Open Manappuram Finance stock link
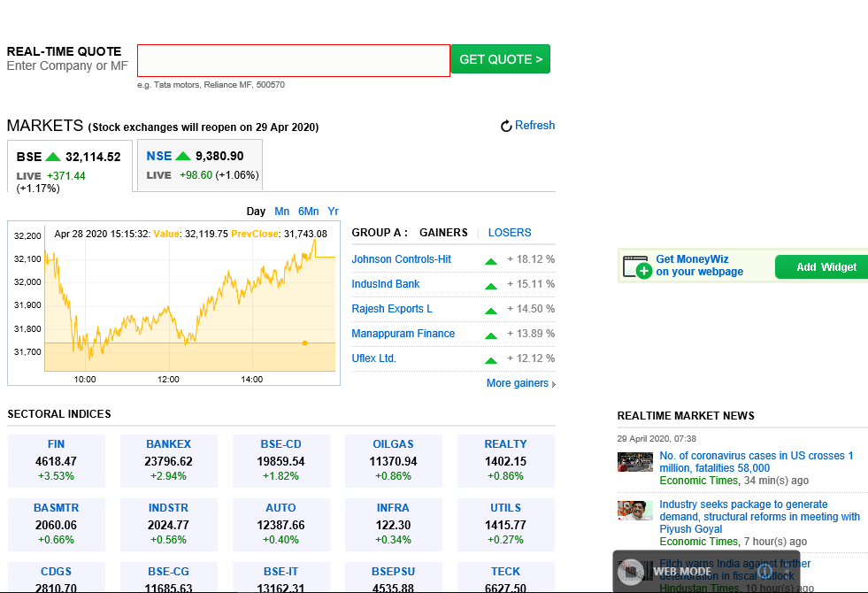Viewport: 868px width, 593px height. (x=403, y=334)
